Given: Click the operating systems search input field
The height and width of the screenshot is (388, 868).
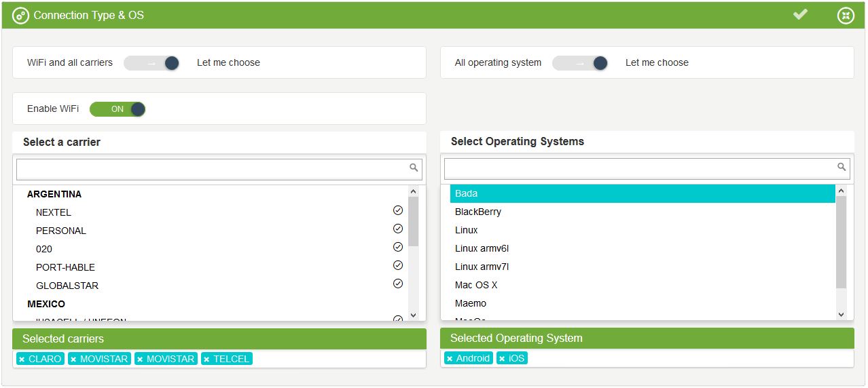Looking at the screenshot, I should [647, 170].
